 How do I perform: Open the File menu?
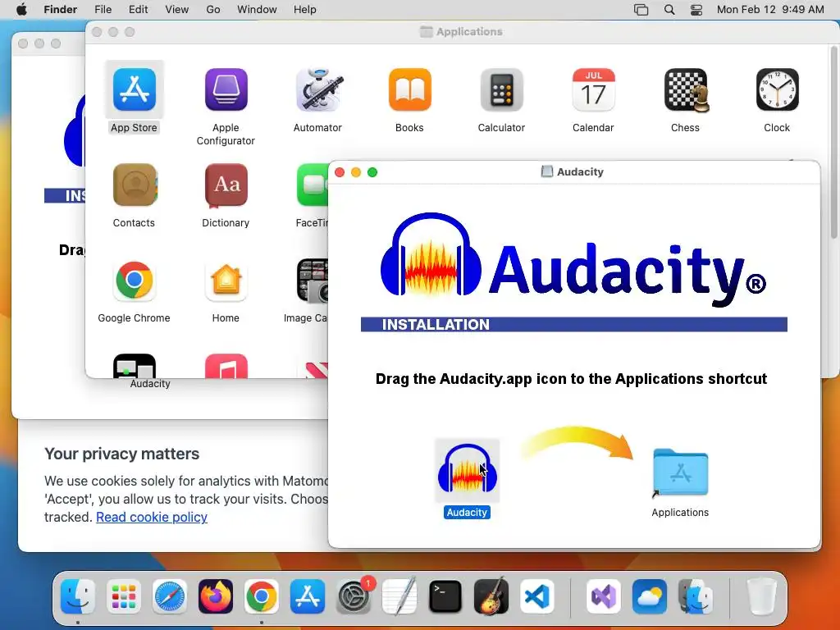pyautogui.click(x=103, y=10)
